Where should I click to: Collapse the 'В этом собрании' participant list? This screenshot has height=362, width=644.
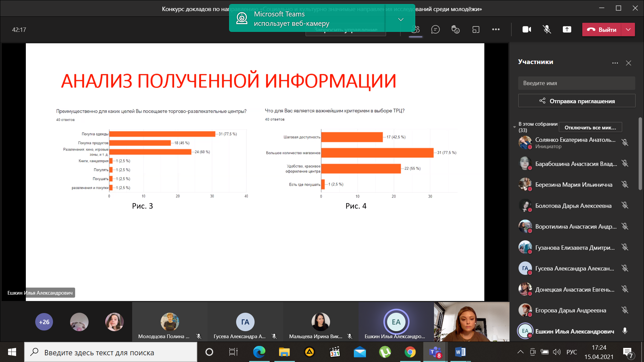(x=515, y=127)
